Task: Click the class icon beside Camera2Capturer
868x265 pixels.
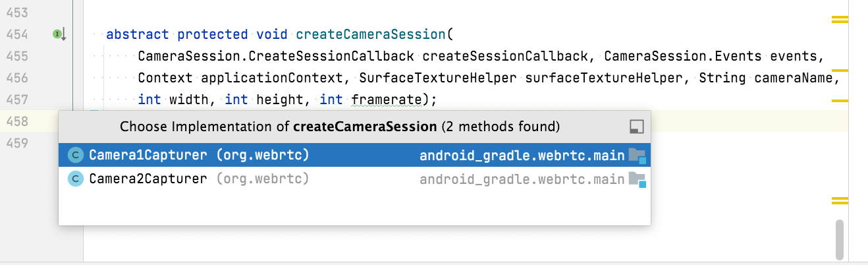Action: [76, 179]
